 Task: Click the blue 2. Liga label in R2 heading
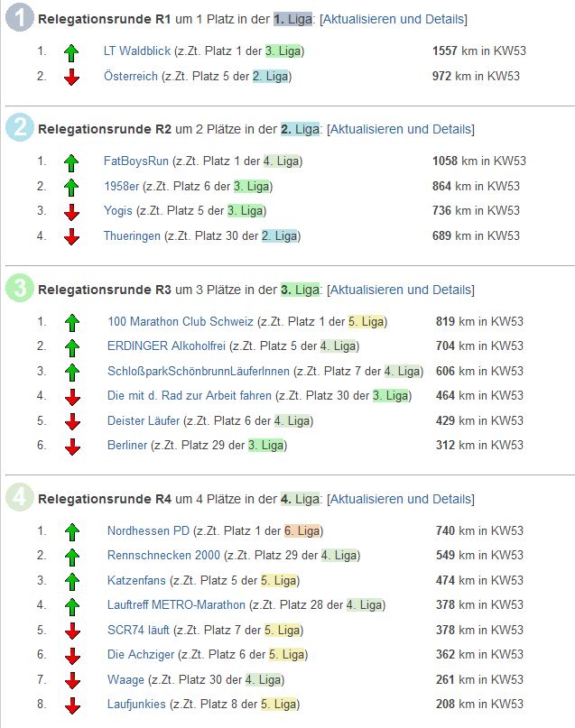pos(300,129)
